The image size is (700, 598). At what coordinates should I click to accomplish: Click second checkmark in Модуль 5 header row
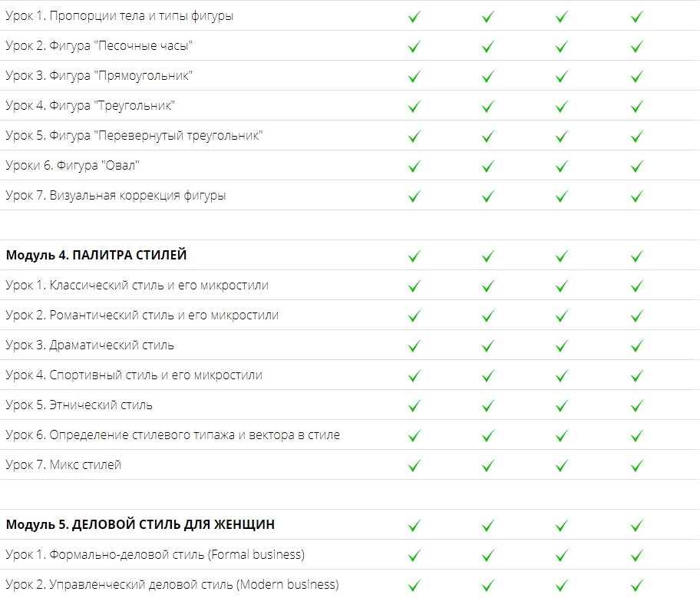[x=488, y=526]
